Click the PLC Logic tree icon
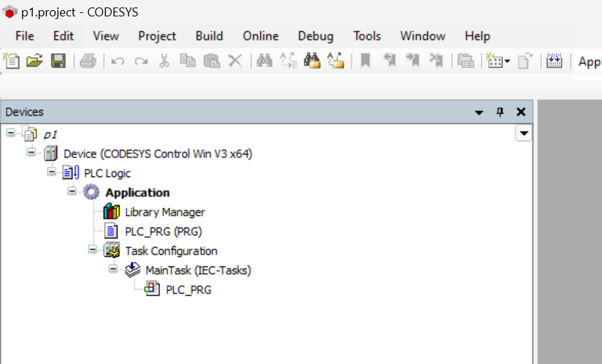Viewport: 602px width, 364px height. point(71,172)
